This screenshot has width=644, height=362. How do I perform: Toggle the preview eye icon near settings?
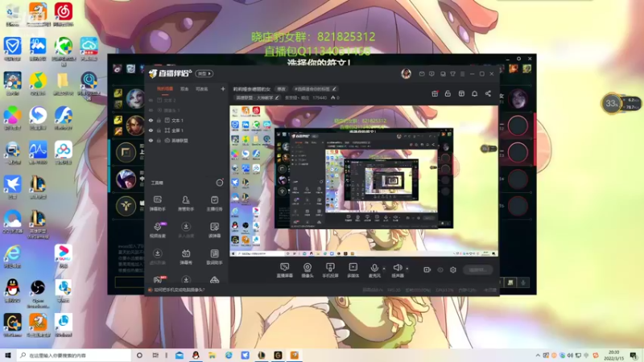pos(440,269)
